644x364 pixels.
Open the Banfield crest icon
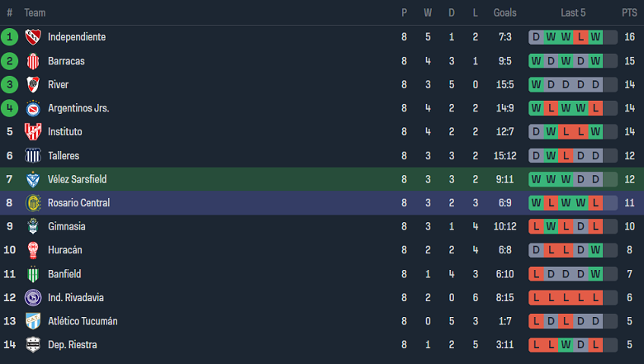pyautogui.click(x=33, y=274)
